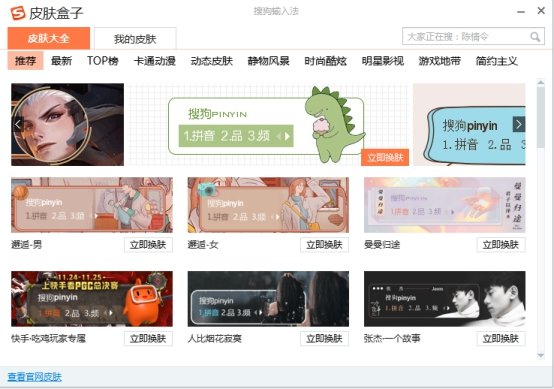Screen dimensions: 554x389
Task: Click the 快手-吃鸡玩家专属 skin name
Action: pos(48,338)
